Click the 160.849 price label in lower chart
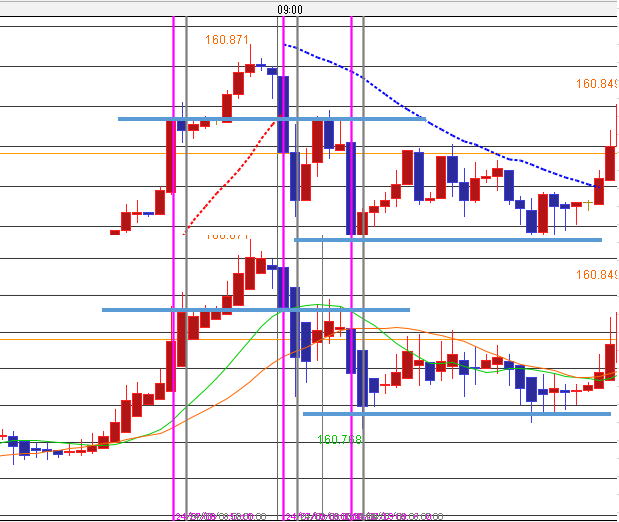Viewport: 619px width, 522px height. [x=597, y=274]
